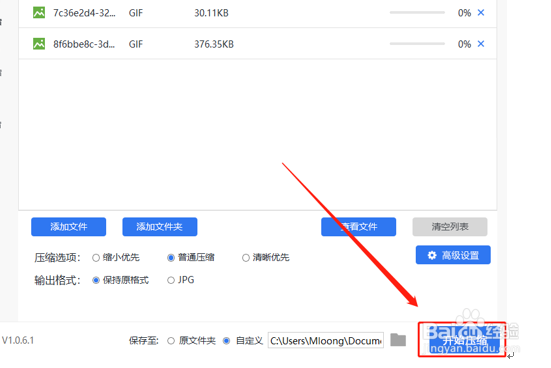Remove the 7c36e2d4-32 file with X
This screenshot has height=368, width=551.
click(481, 13)
